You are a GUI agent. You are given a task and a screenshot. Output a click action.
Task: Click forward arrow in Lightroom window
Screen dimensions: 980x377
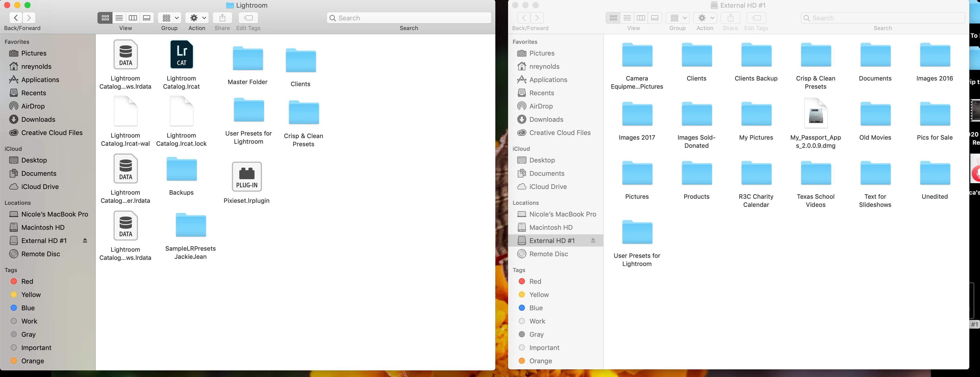click(29, 18)
